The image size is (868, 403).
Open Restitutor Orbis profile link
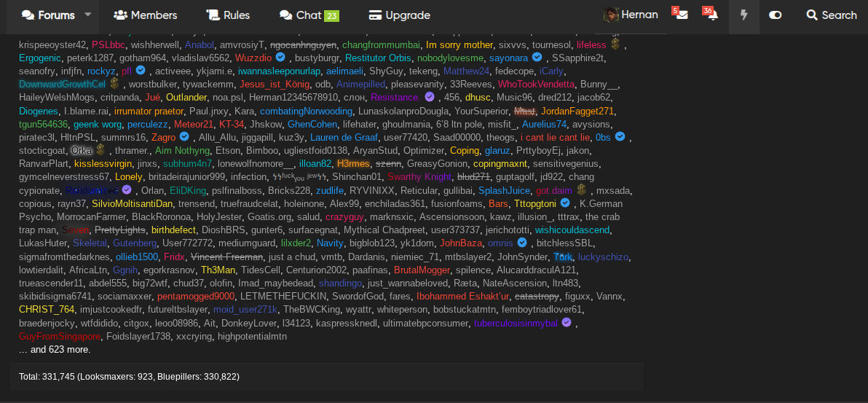click(x=378, y=58)
